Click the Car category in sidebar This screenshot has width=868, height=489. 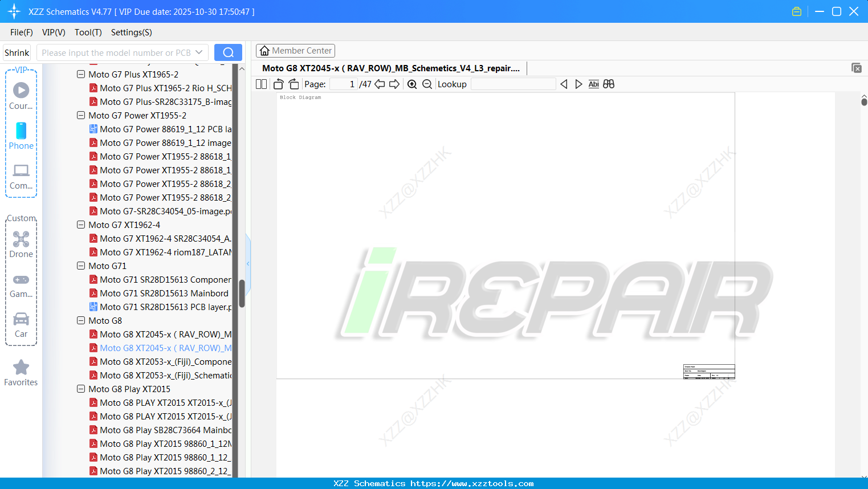[x=21, y=320]
